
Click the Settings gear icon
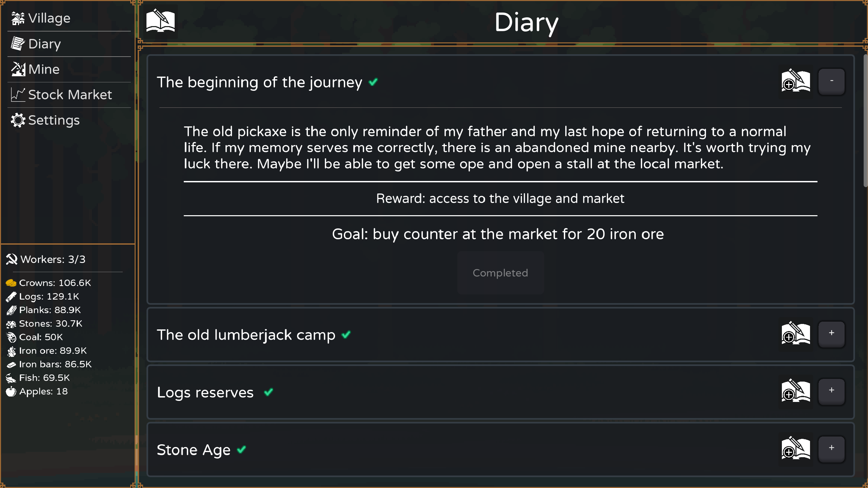[x=18, y=120]
